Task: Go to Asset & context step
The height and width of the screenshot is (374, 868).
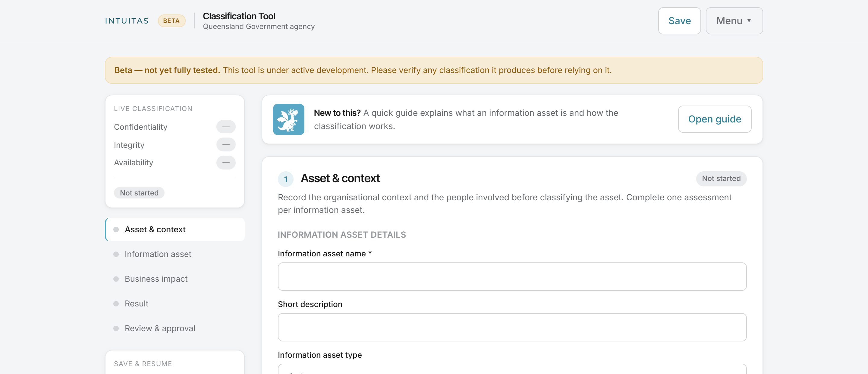Action: [x=175, y=229]
